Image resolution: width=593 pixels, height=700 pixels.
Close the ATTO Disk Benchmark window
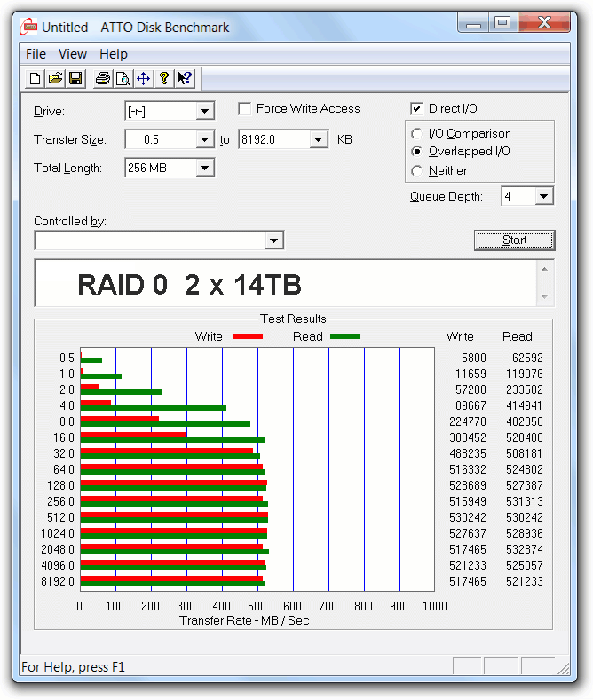point(544,23)
